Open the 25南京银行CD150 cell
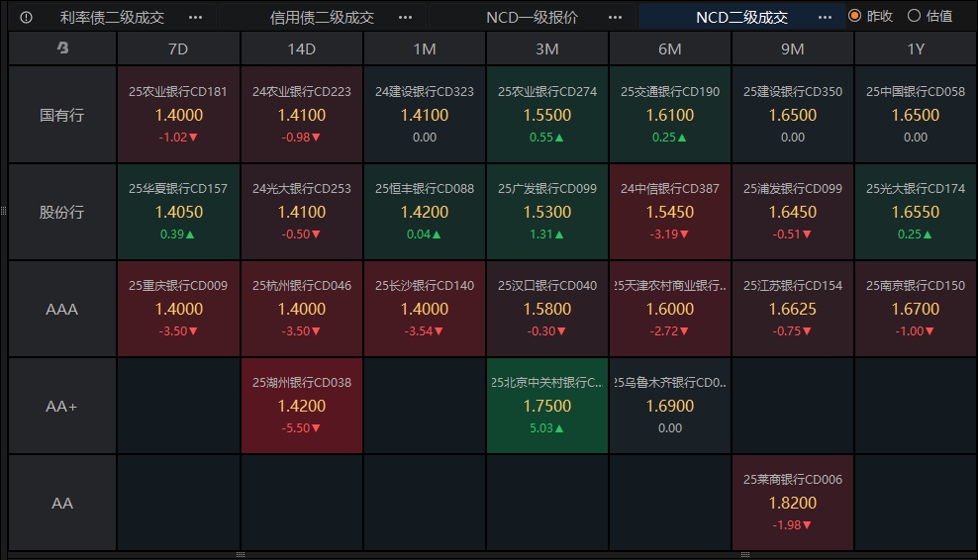Screen dimensions: 978x560 point(916,309)
